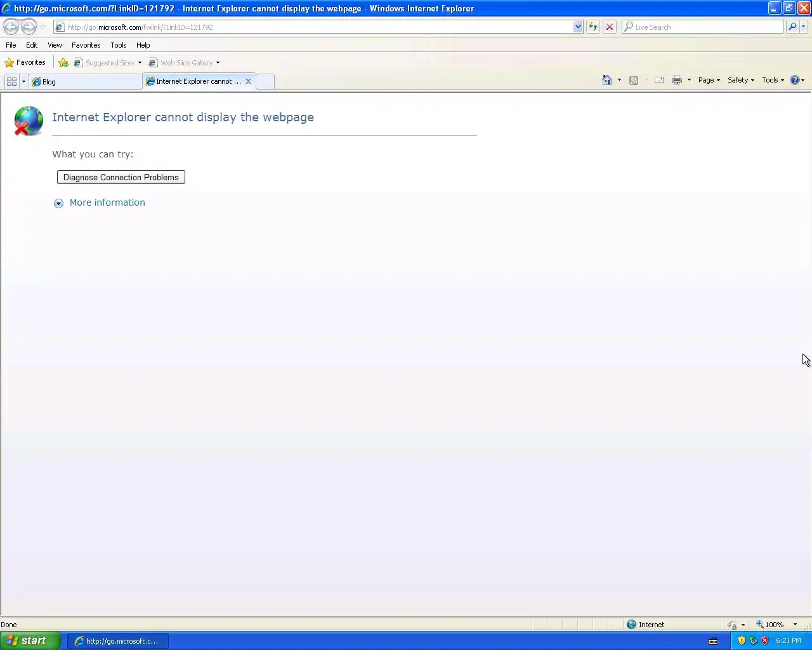Open the Safety command bar menu
Image resolution: width=812 pixels, height=650 pixels.
[x=741, y=80]
